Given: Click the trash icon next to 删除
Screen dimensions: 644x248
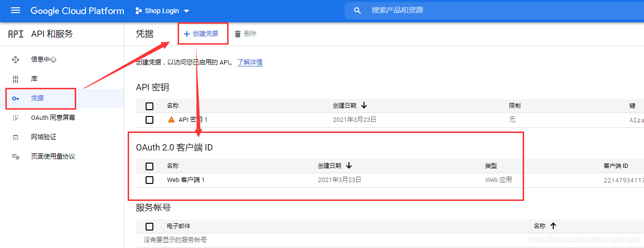Looking at the screenshot, I should pyautogui.click(x=238, y=34).
